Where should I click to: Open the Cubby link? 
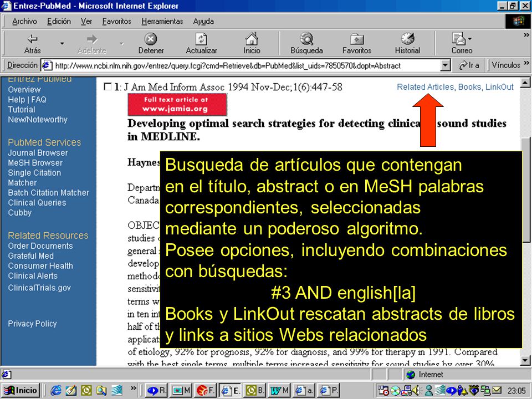(x=20, y=213)
